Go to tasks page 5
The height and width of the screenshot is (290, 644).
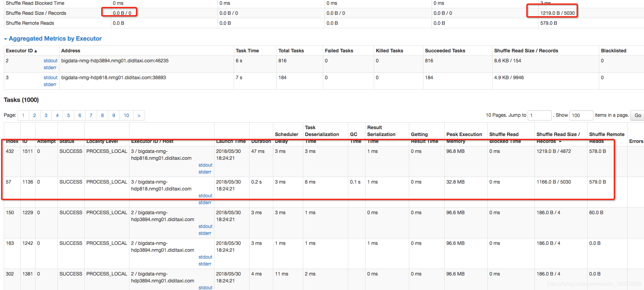point(68,115)
